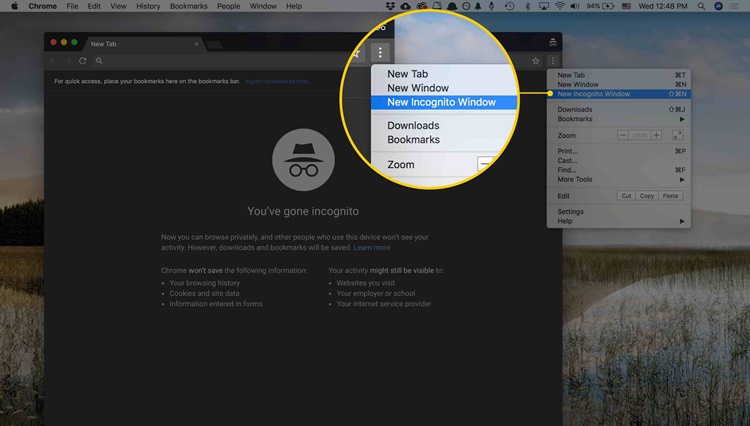Viewport: 750px width, 426px height.
Task: Click the 94% battery status indicator
Action: (600, 6)
